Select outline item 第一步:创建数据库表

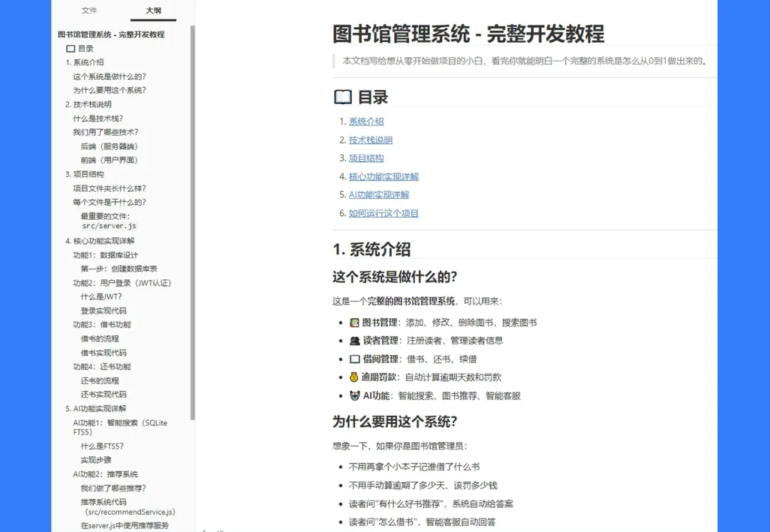[119, 269]
